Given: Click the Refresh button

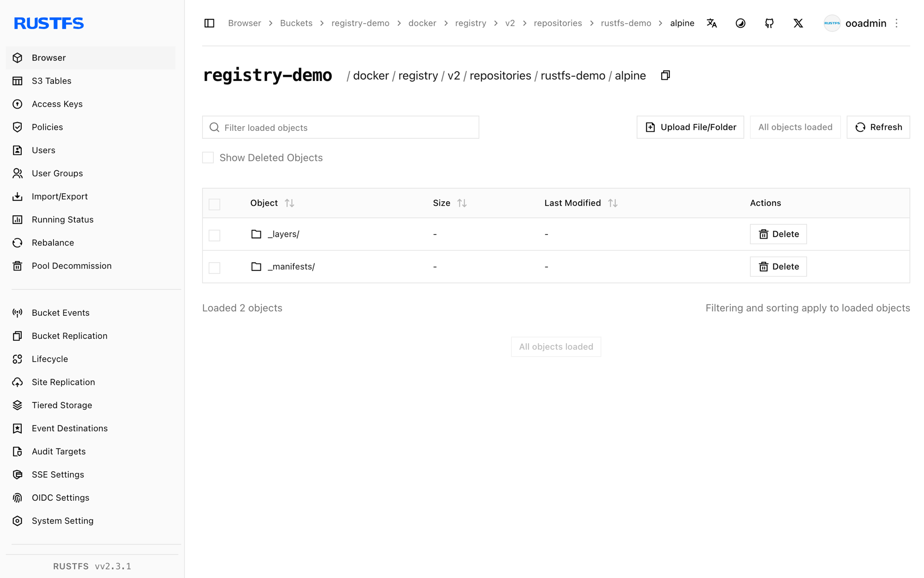Looking at the screenshot, I should click(x=878, y=127).
